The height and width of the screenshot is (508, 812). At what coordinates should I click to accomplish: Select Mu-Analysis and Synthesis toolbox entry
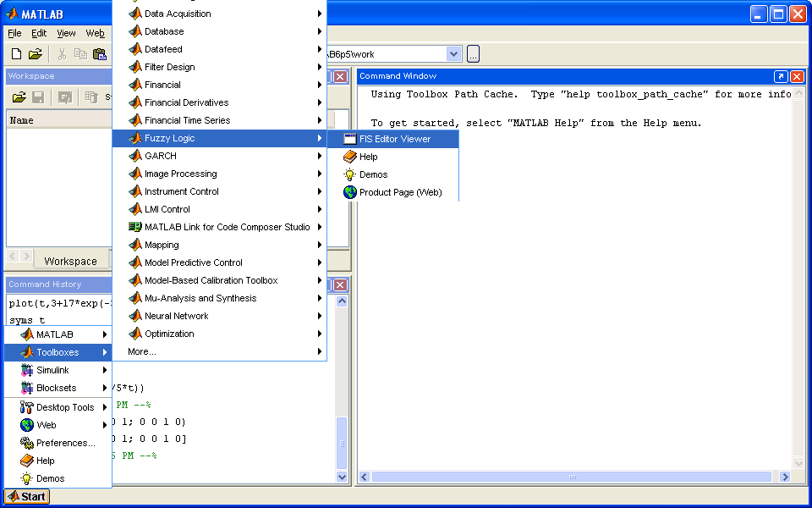coord(220,298)
